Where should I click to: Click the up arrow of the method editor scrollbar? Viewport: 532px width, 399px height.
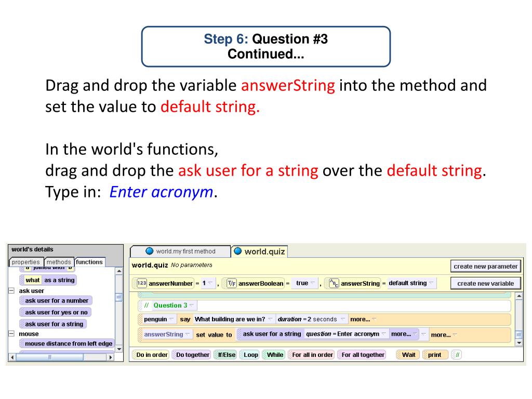coord(519,296)
